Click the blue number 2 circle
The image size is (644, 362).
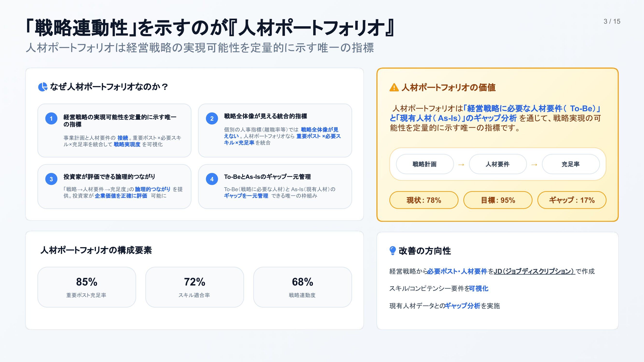click(x=212, y=118)
